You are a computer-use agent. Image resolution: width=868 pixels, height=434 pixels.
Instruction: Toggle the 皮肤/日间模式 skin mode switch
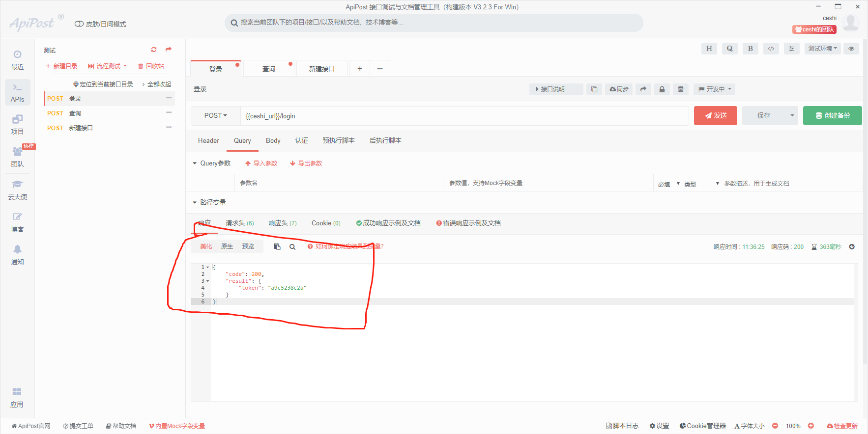coord(79,24)
